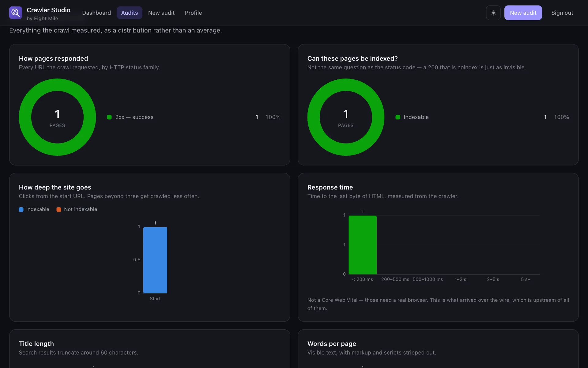588x368 pixels.
Task: Click the How pages responded donut chart
Action: coord(57,117)
